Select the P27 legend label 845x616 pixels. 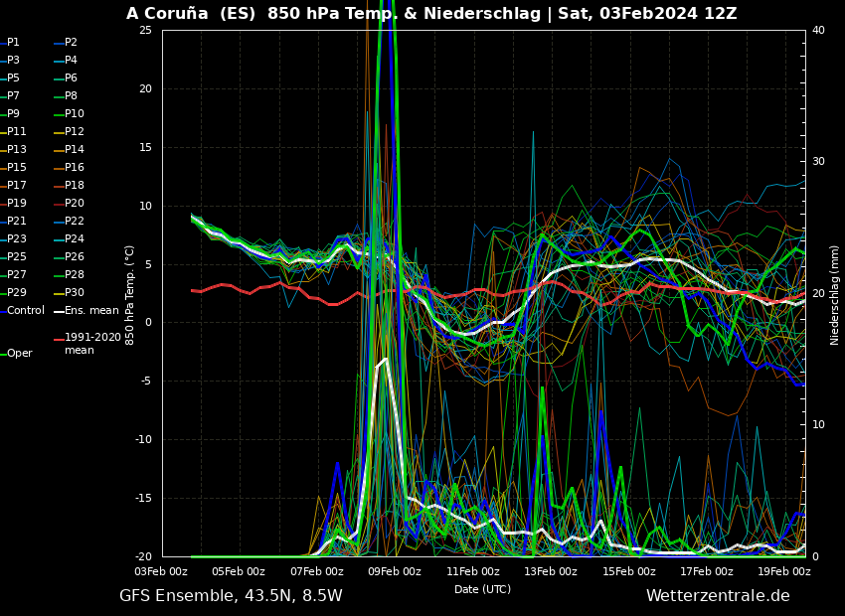coord(17,274)
